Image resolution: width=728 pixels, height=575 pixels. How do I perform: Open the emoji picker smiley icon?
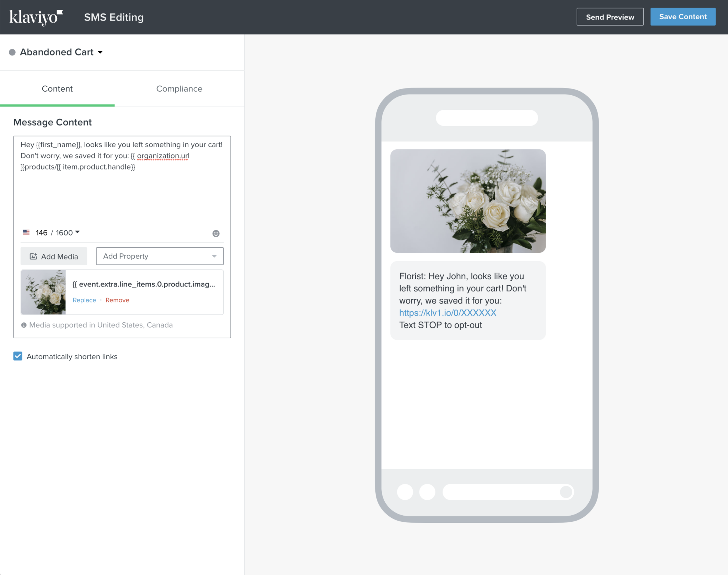216,233
